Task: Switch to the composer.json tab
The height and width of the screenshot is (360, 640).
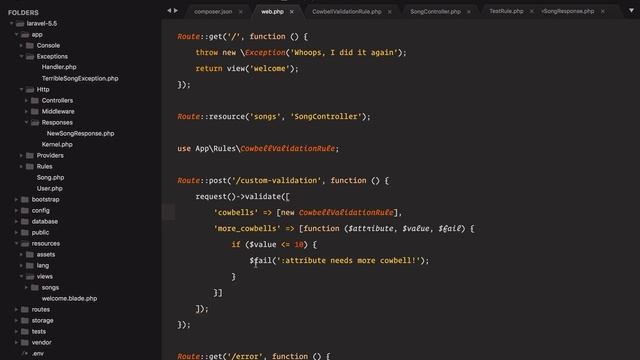Action: click(x=213, y=12)
